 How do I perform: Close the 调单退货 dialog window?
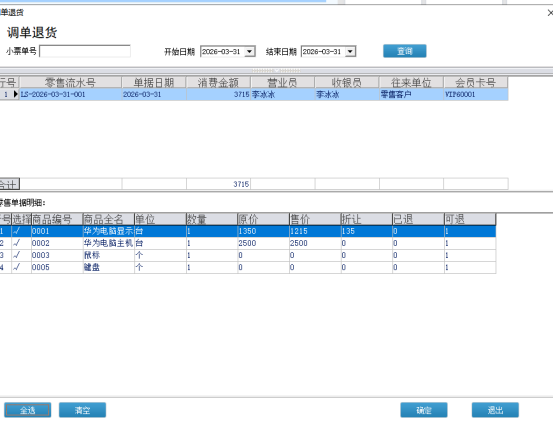point(550,13)
